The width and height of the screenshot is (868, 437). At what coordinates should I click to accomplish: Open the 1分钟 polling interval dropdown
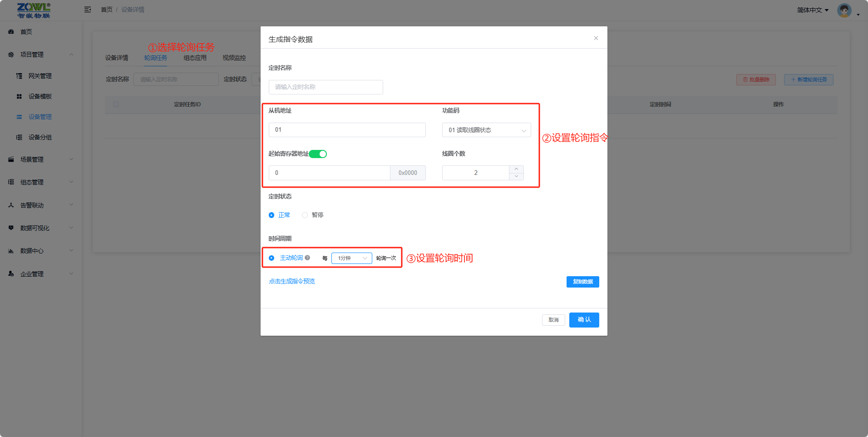(x=352, y=258)
